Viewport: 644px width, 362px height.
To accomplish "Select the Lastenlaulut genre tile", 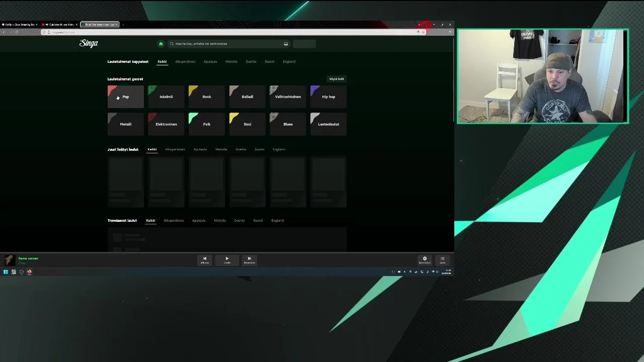I will [x=329, y=124].
